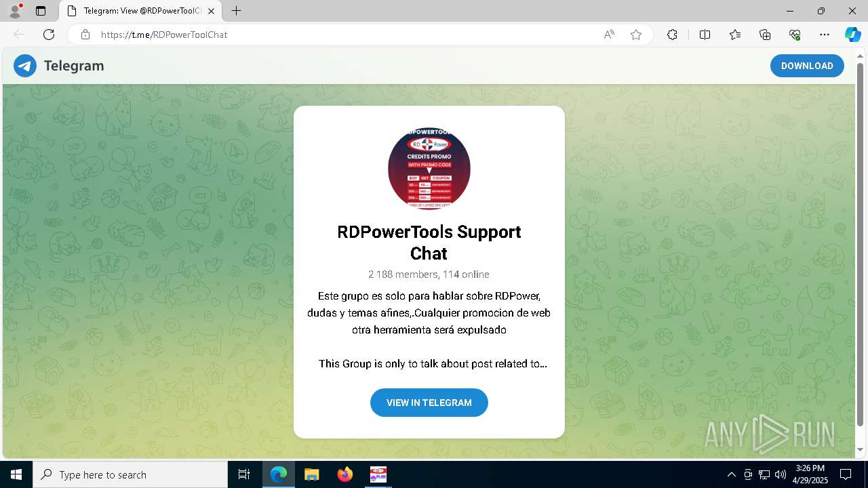The image size is (868, 488).
Task: Show hidden system tray icons
Action: tap(731, 474)
